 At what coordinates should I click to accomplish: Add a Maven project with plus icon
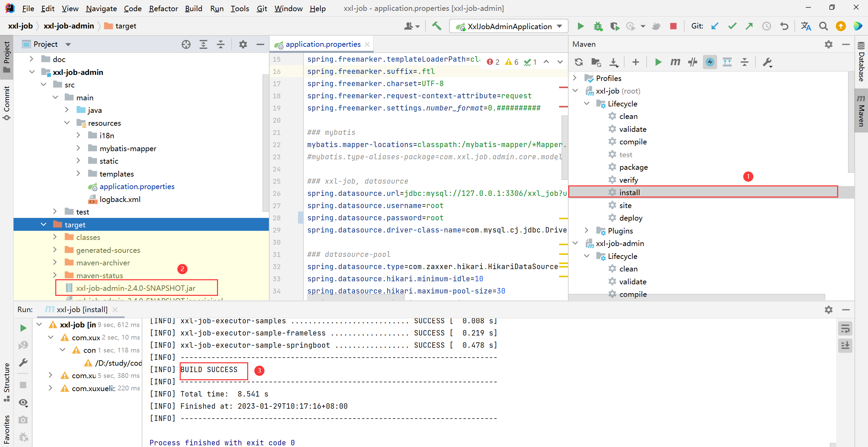(x=636, y=62)
